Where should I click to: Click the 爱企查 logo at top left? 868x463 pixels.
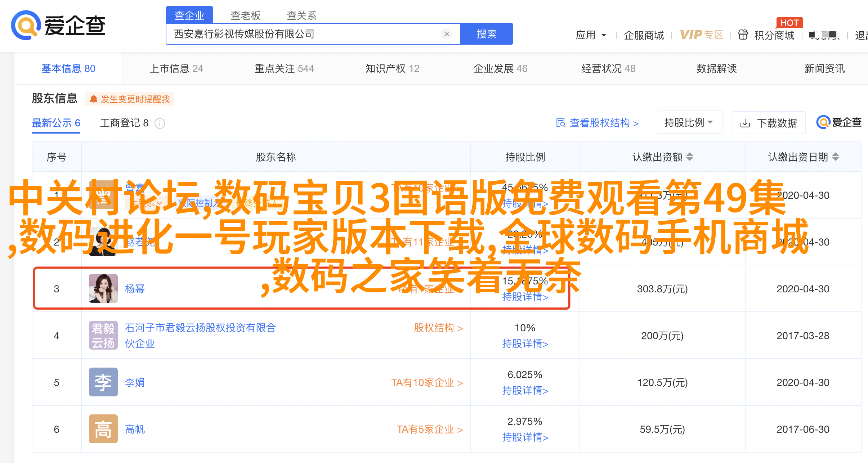pyautogui.click(x=58, y=25)
